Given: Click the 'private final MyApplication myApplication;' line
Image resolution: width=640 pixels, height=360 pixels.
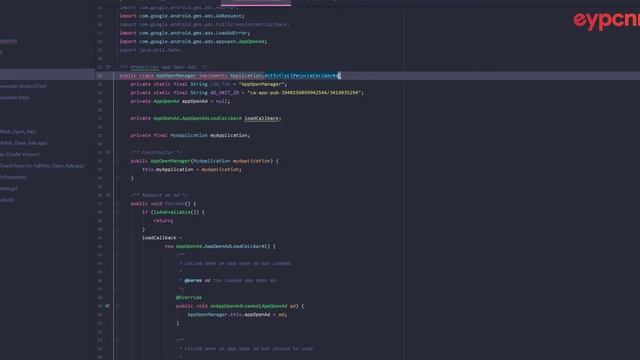Looking at the screenshot, I should (x=190, y=136).
